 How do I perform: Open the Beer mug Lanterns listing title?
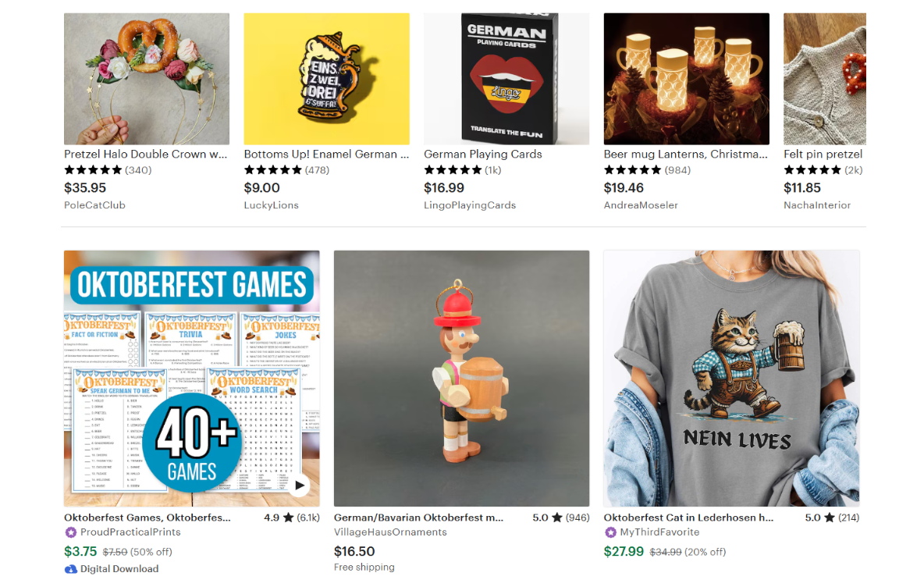(685, 154)
